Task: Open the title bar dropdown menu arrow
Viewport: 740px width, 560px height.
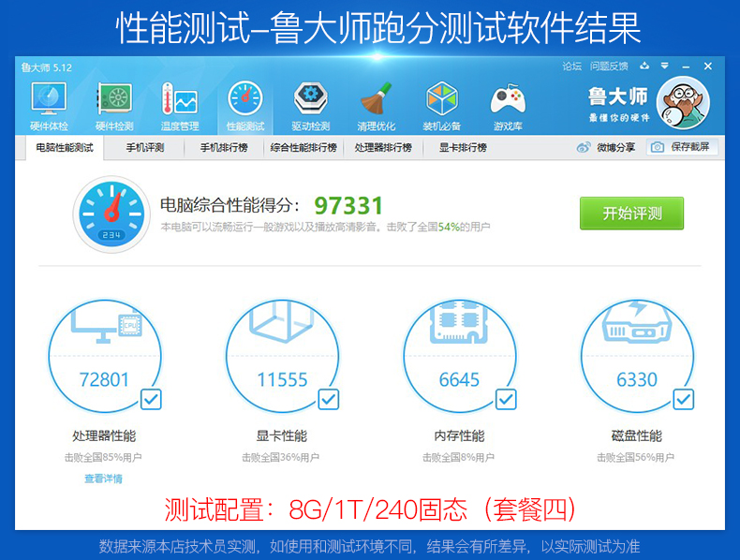Action: click(664, 66)
